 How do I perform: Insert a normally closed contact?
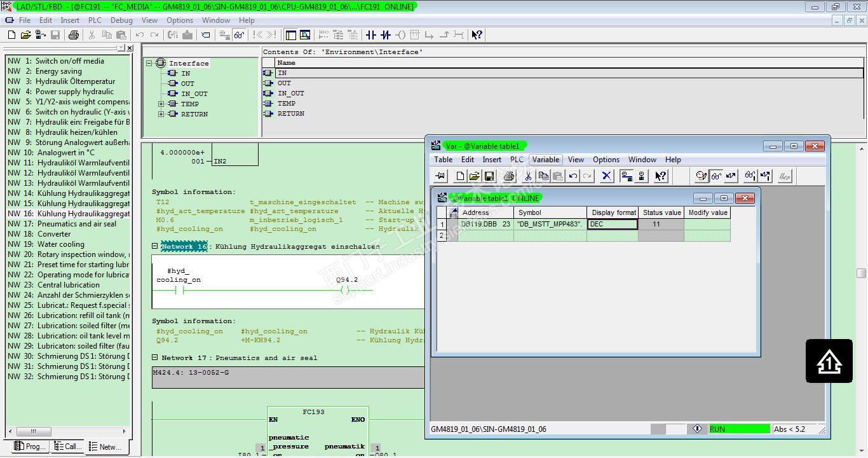(x=386, y=35)
